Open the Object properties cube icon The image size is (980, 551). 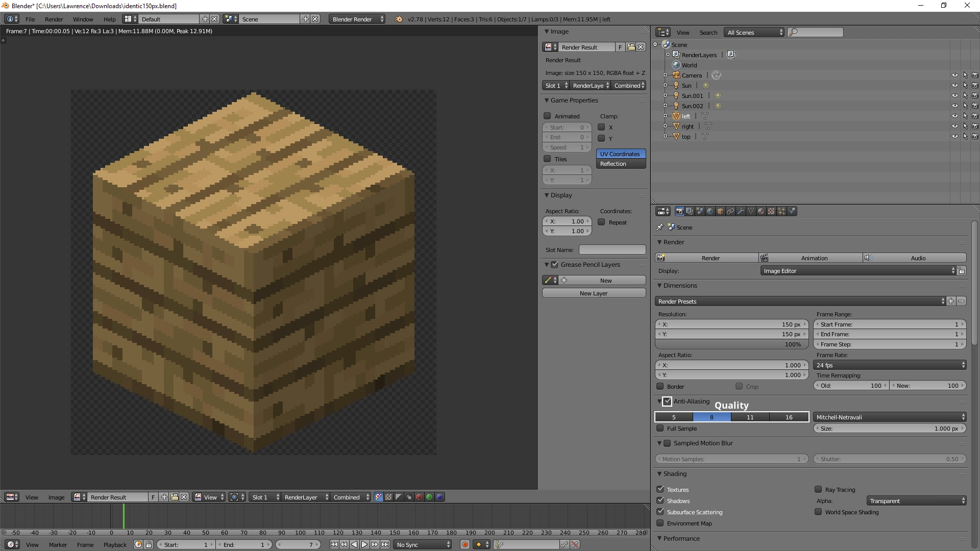(720, 211)
